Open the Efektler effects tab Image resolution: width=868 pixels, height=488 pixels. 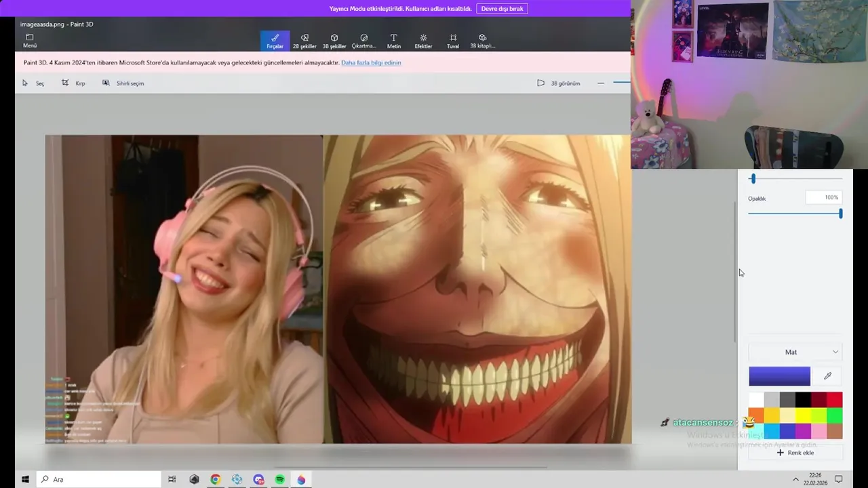[423, 41]
